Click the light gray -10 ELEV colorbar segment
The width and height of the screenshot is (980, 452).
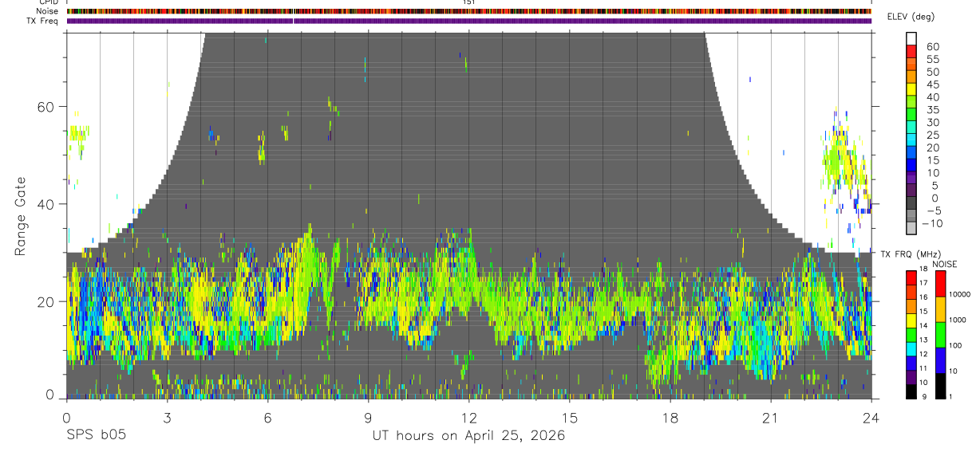click(911, 228)
